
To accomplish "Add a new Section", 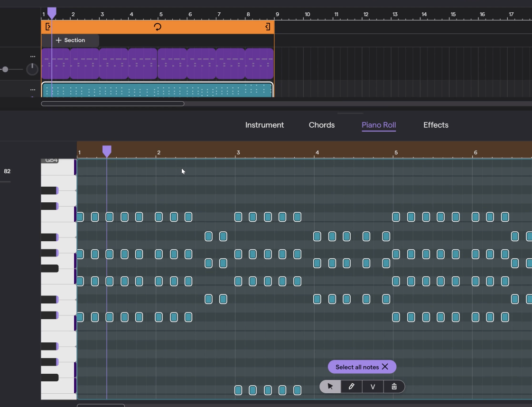I will pyautogui.click(x=71, y=40).
